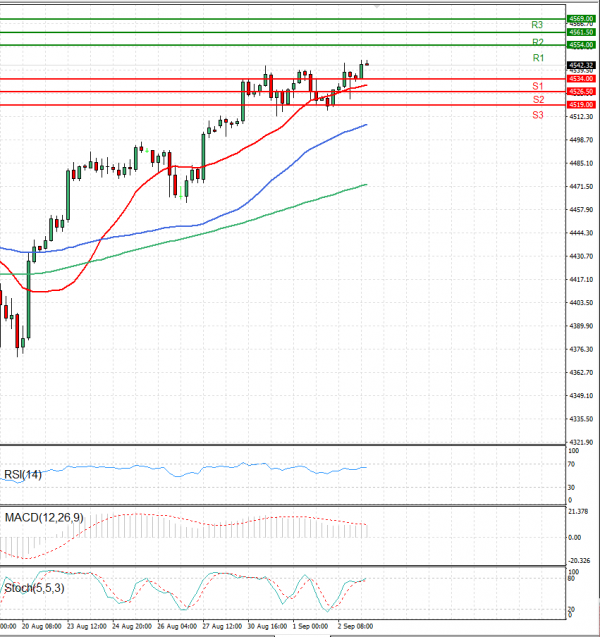Click the 4335.50 price axis value

click(581, 419)
